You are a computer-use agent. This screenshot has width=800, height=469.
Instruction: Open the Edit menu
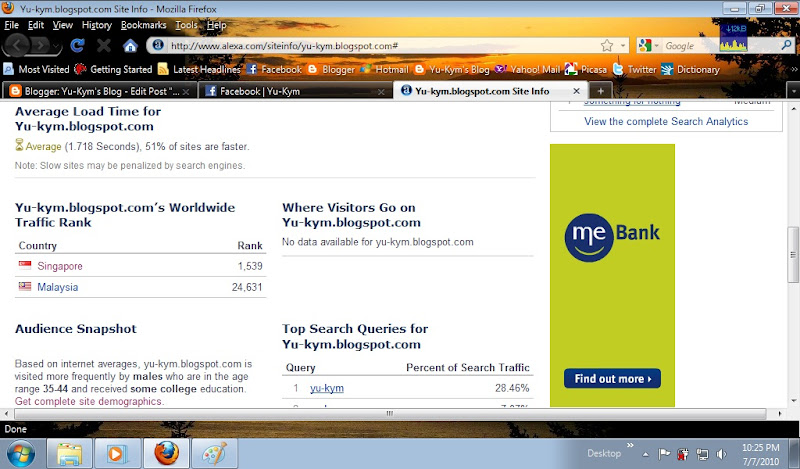tap(36, 25)
